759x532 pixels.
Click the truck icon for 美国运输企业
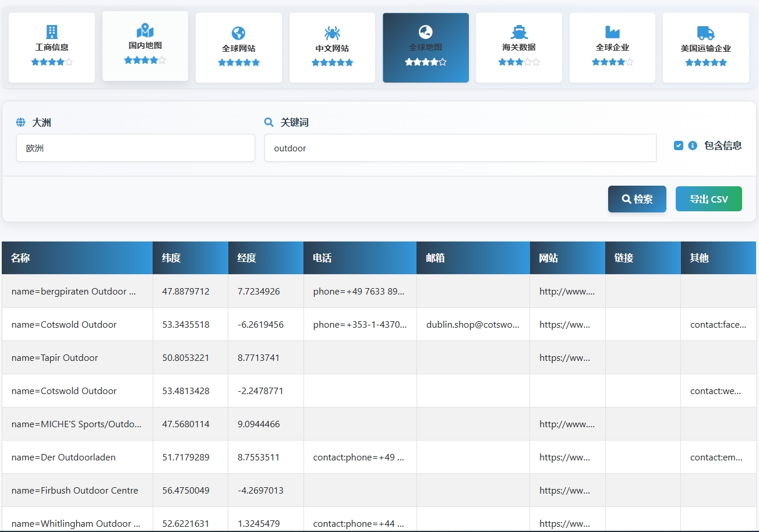pyautogui.click(x=705, y=33)
